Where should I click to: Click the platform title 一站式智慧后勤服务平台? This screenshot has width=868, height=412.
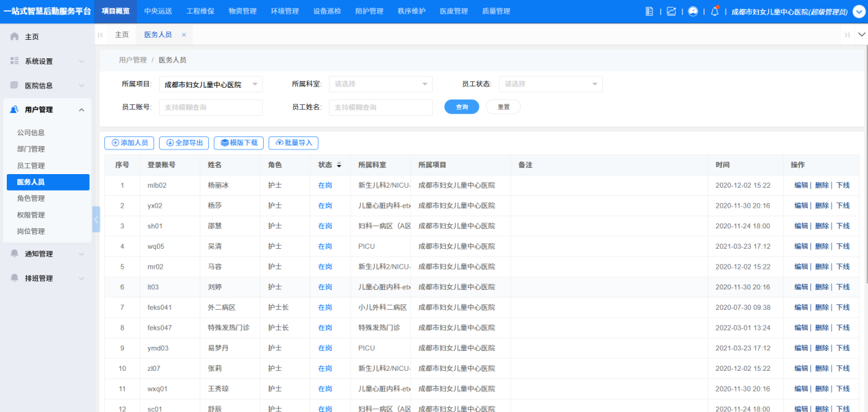[47, 12]
